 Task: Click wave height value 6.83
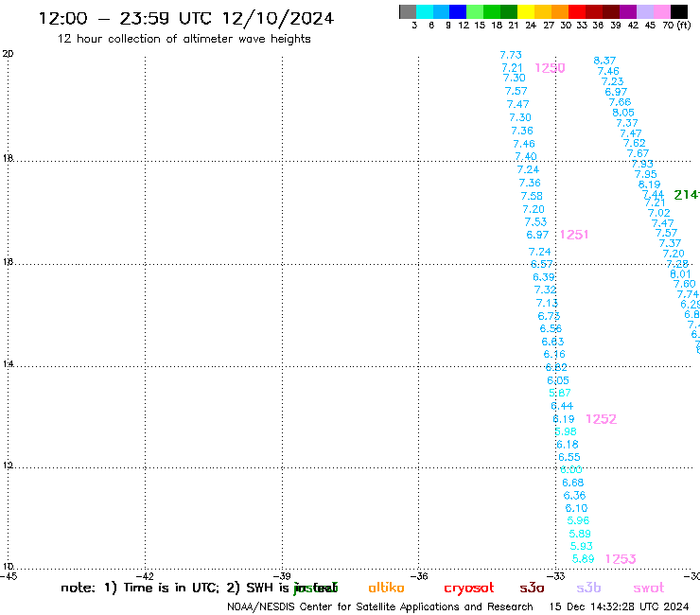[x=552, y=342]
